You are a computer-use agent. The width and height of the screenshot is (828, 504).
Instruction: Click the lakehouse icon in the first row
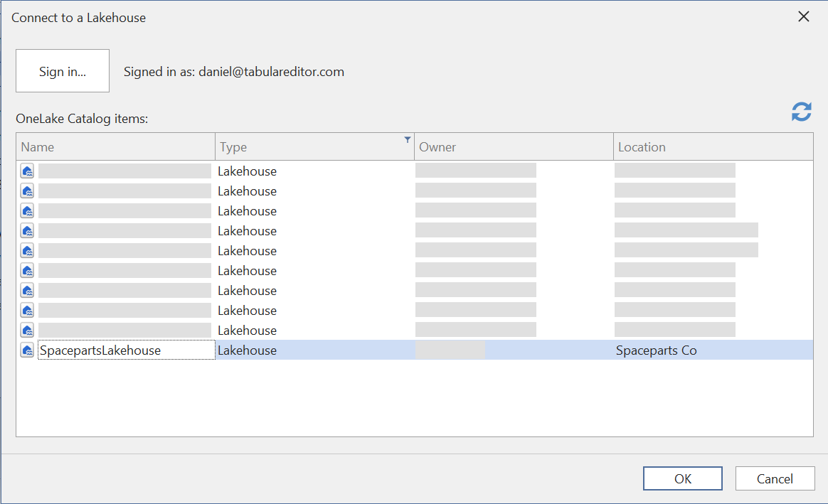tap(26, 171)
